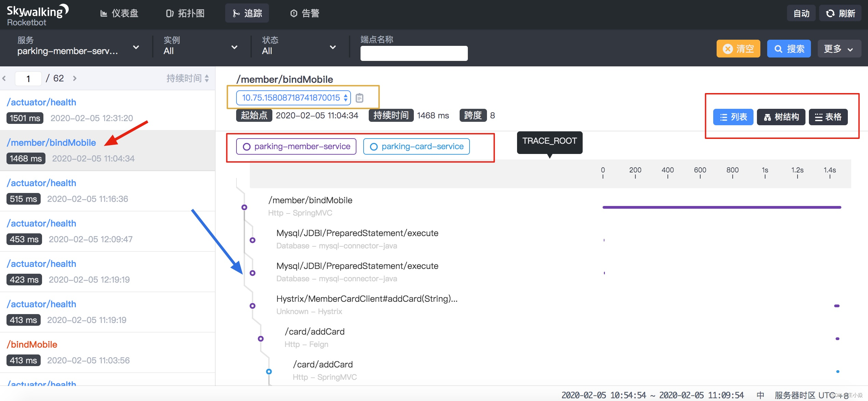Click the blue /card/addCard SpringMVC span node
Viewport: 868px width, 401px height.
point(269,371)
